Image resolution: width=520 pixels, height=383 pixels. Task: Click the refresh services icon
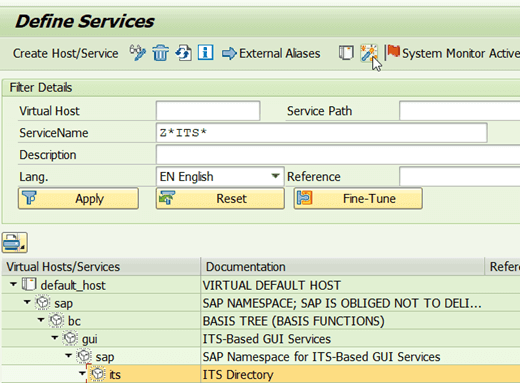click(183, 53)
